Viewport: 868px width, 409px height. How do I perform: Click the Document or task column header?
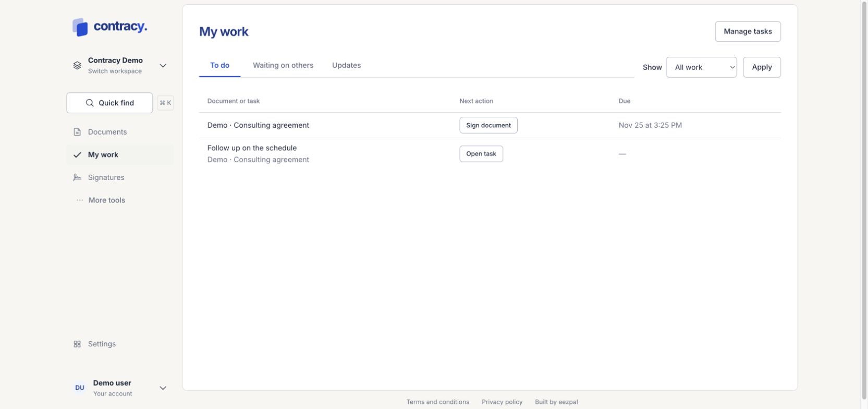coord(234,101)
